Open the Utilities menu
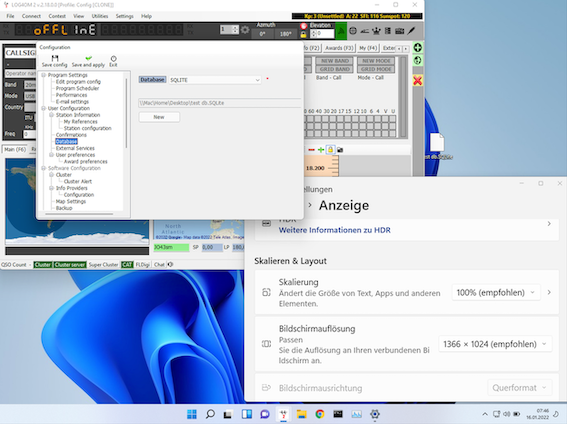Viewport: 567px width, 424px height. 100,16
